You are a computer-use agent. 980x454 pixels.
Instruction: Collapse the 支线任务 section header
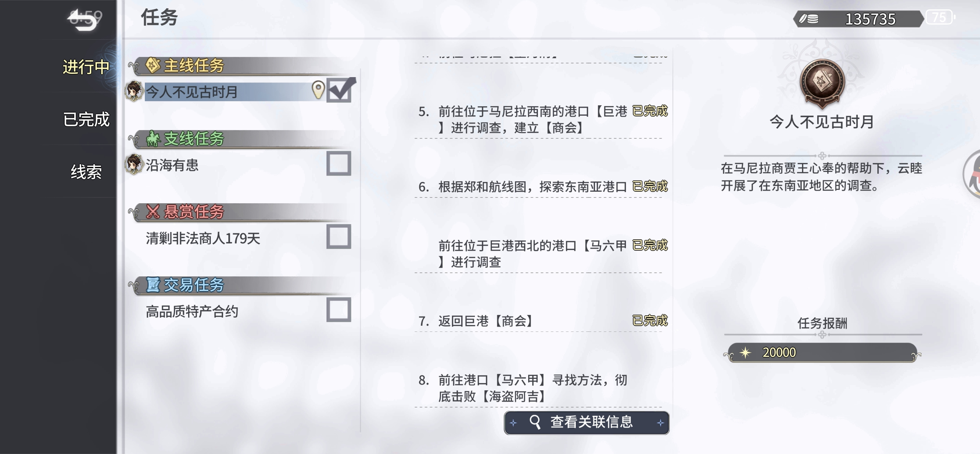tap(240, 139)
